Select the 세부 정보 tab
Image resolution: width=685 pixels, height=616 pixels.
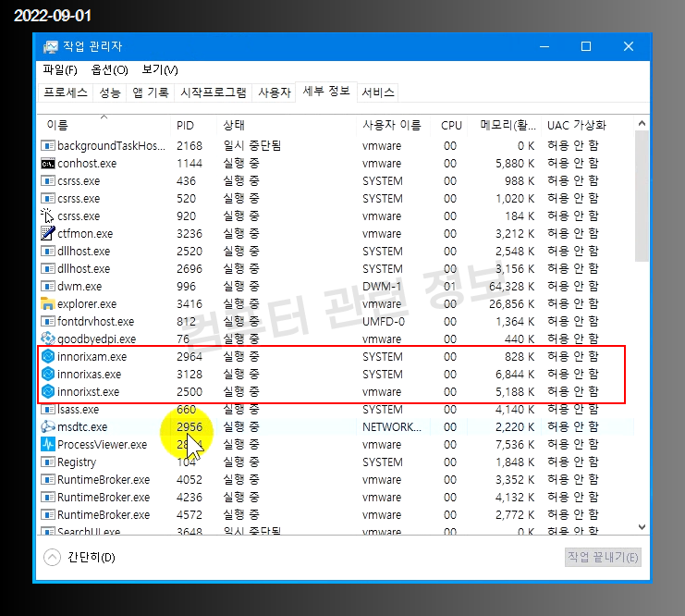pos(326,91)
